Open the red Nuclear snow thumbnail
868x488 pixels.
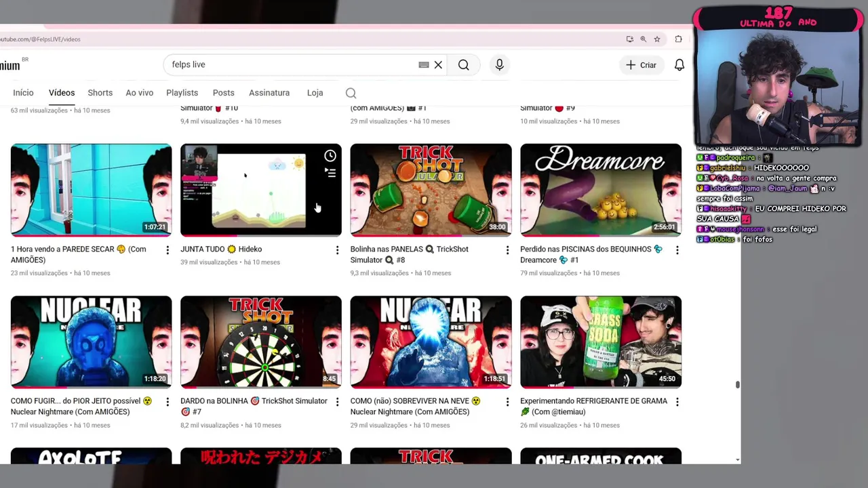[x=431, y=341]
